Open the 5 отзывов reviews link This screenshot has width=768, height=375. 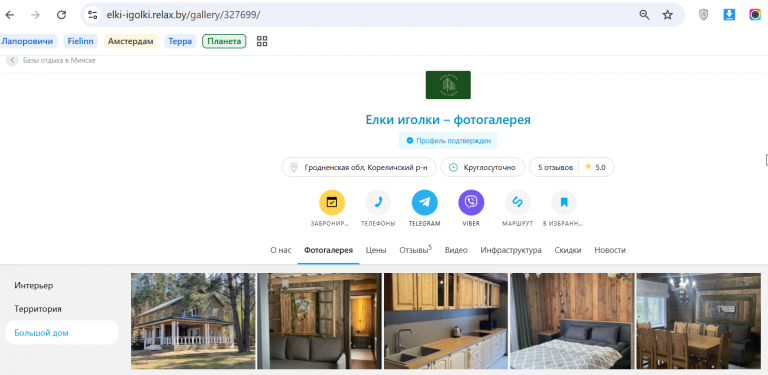tap(555, 167)
